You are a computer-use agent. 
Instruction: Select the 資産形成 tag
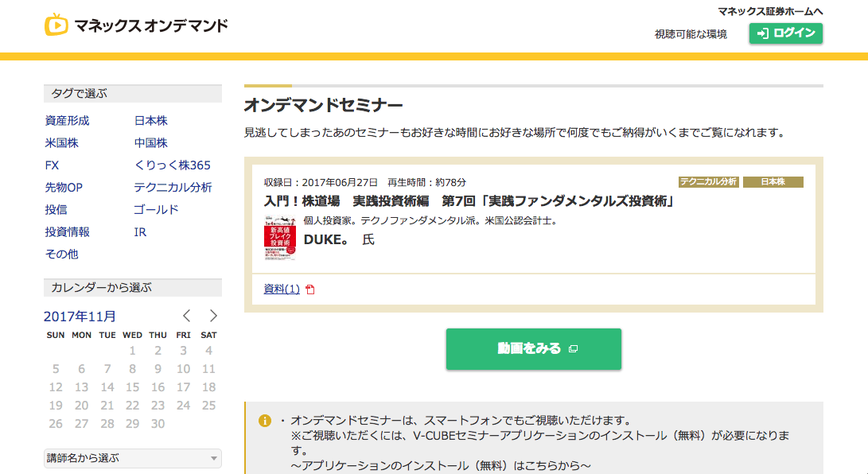click(x=68, y=121)
